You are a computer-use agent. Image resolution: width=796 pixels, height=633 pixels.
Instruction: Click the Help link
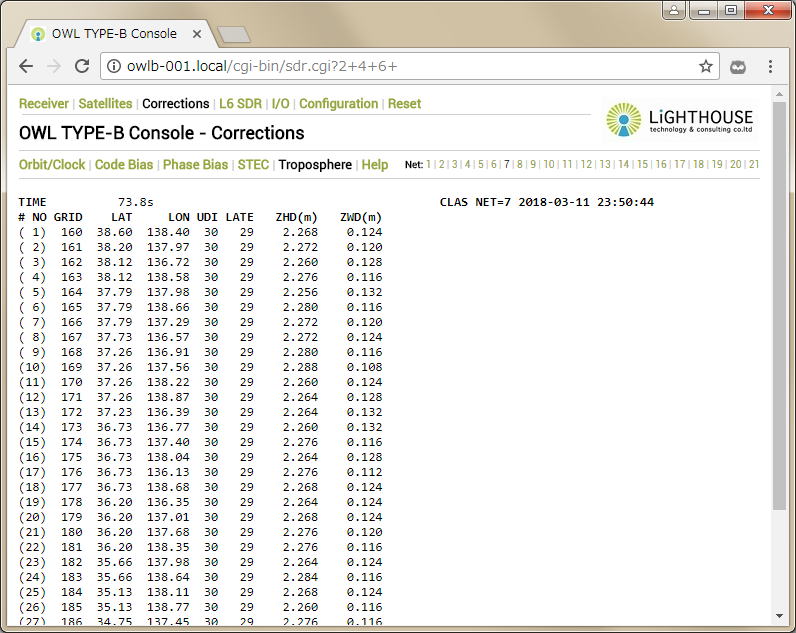[375, 165]
